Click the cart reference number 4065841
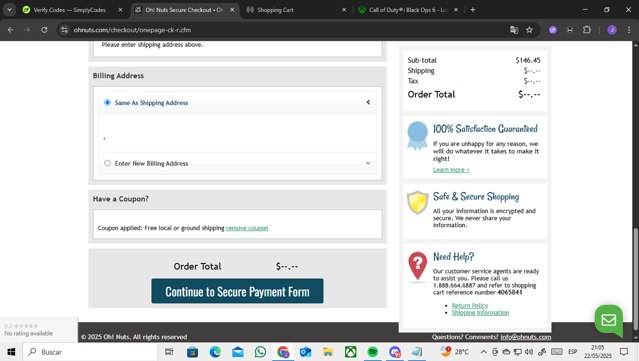Viewport: 639px width, 361px height. click(x=509, y=293)
